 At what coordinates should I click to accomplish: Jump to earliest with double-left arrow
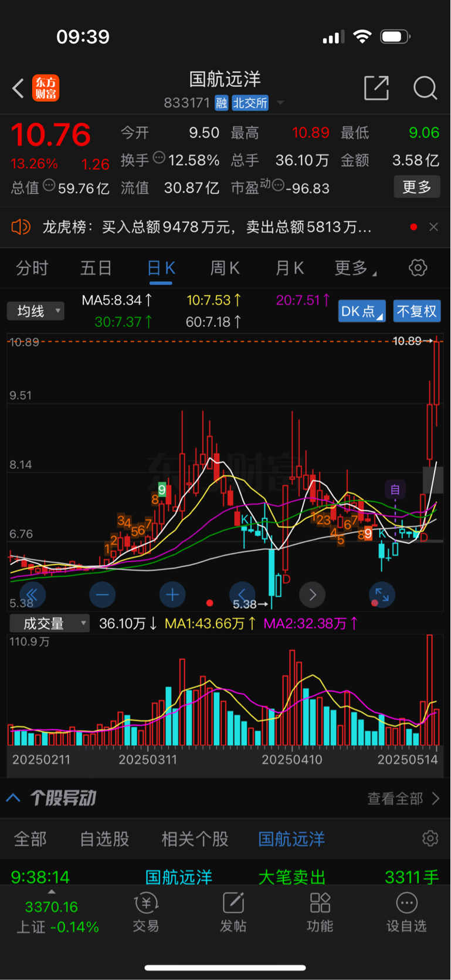click(32, 595)
